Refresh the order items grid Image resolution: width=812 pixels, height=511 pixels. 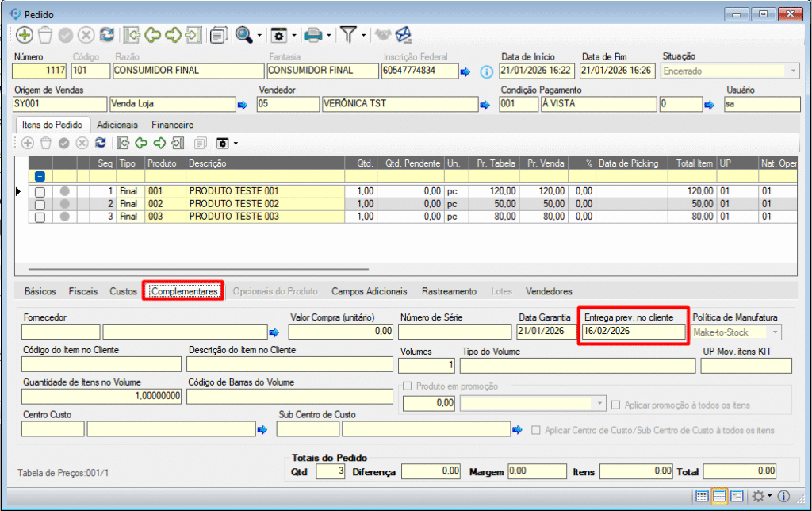(x=100, y=143)
